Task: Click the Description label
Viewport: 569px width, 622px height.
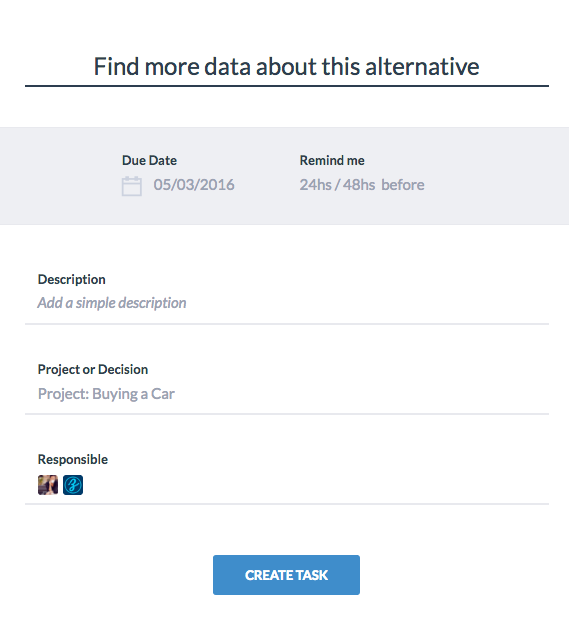Action: point(71,279)
